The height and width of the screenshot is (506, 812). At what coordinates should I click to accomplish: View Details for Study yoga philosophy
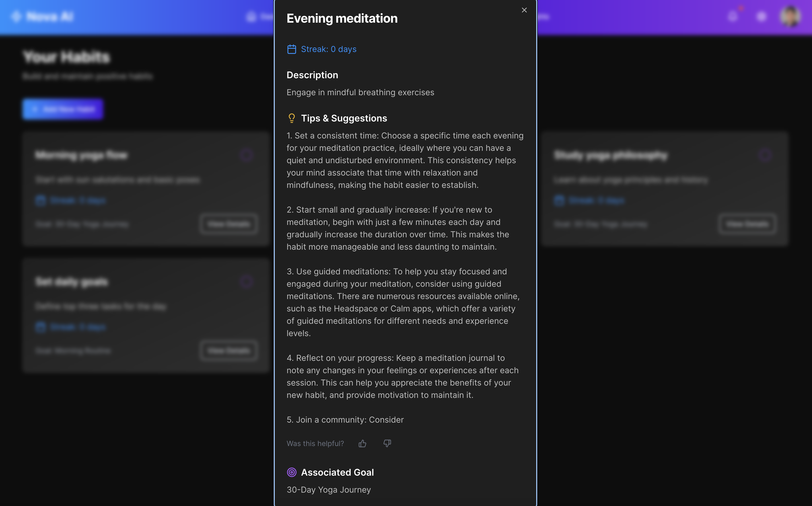(747, 224)
